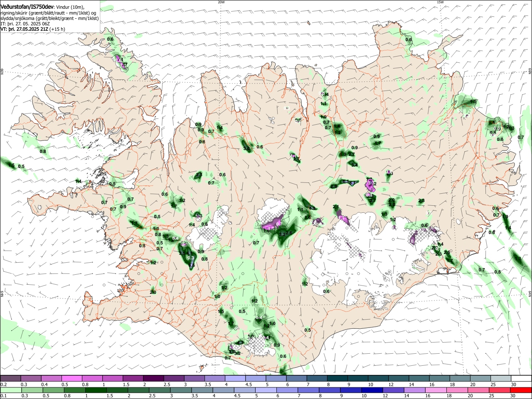Pick the deep navy bottom-row 10 swatch
Image resolution: width=532 pixels, height=399 pixels.
pyautogui.click(x=372, y=390)
